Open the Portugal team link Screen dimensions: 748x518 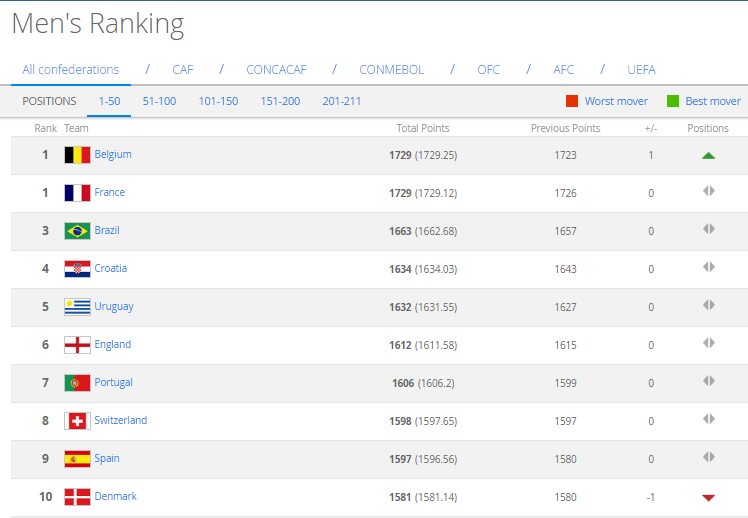[x=114, y=383]
